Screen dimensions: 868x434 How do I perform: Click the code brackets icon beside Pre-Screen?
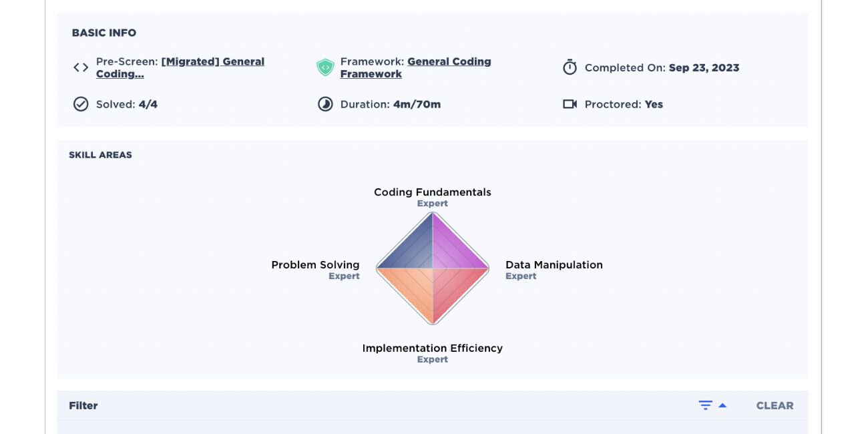point(80,67)
